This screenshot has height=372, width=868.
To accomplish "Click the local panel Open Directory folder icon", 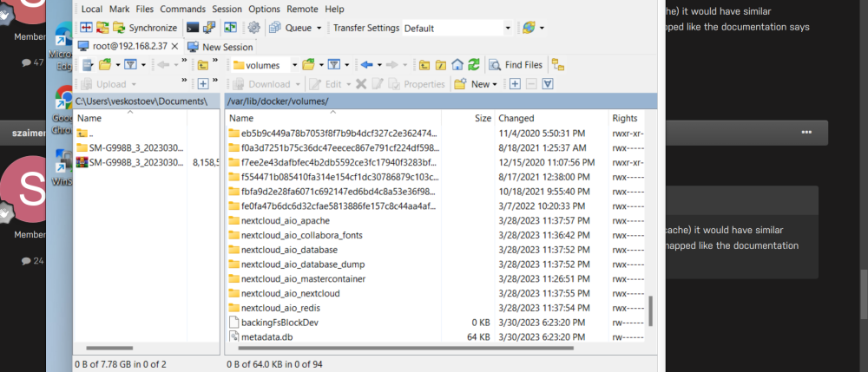I will click(x=105, y=65).
